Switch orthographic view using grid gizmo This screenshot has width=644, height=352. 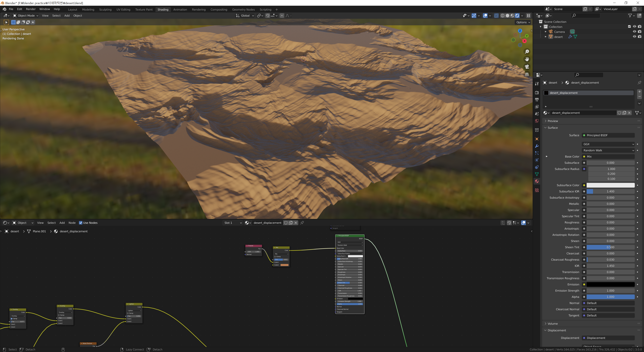pyautogui.click(x=527, y=74)
